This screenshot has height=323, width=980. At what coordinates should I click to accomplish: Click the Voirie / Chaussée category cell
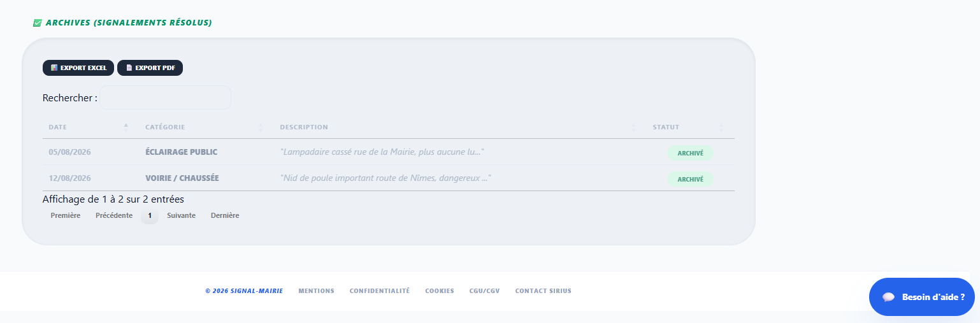point(182,178)
